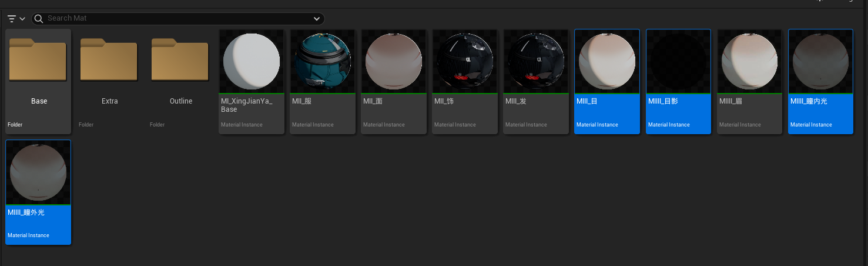Image resolution: width=868 pixels, height=266 pixels.
Task: Click the MIIII_瞳外光 material instance
Action: 38,172
